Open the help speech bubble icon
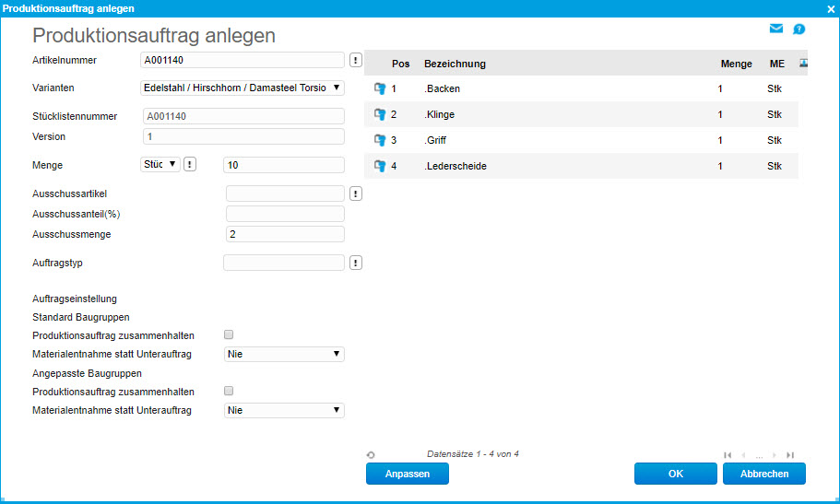This screenshot has height=504, width=840. [x=799, y=29]
